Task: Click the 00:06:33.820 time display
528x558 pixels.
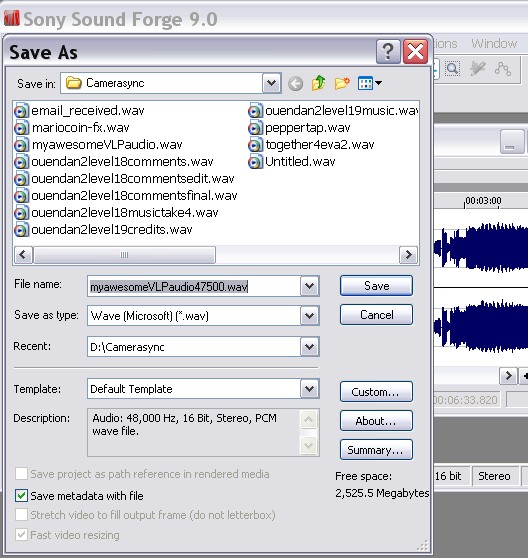Action: coord(466,400)
